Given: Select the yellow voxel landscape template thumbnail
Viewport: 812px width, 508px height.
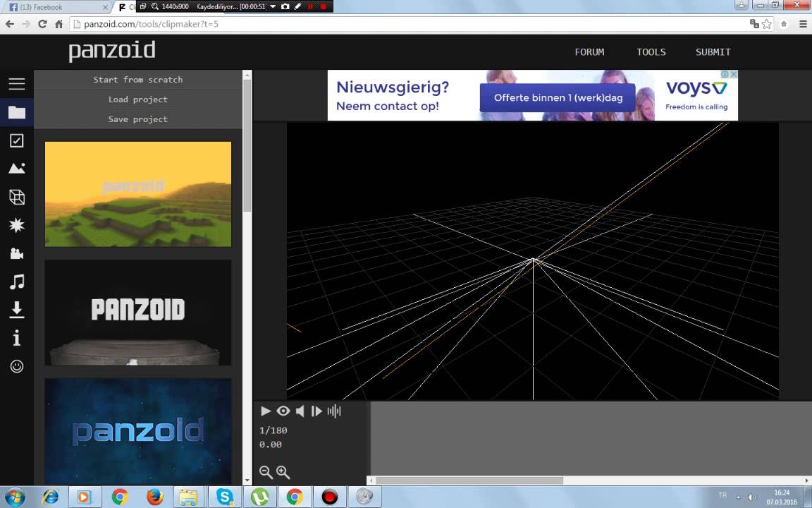Looking at the screenshot, I should coord(138,194).
